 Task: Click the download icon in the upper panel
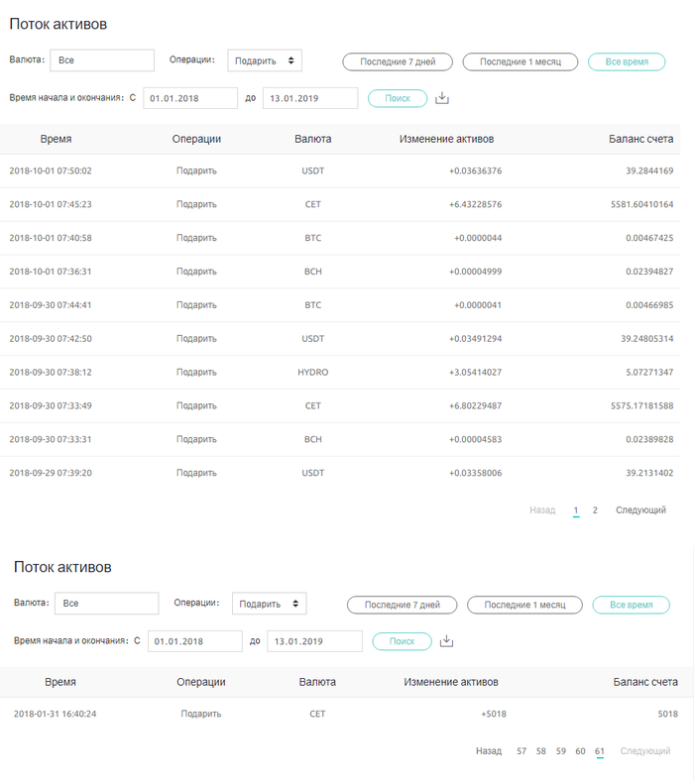pyautogui.click(x=442, y=98)
